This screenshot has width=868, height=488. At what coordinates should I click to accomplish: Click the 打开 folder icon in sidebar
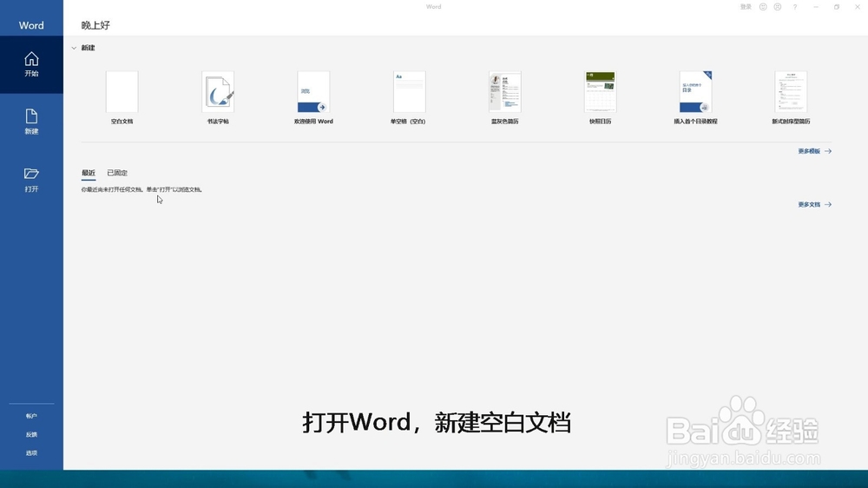click(x=31, y=180)
